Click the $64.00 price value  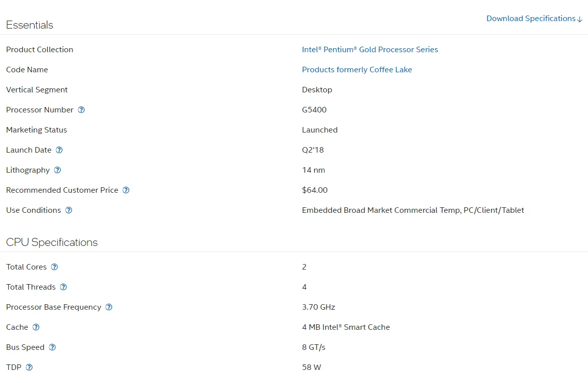coord(315,190)
